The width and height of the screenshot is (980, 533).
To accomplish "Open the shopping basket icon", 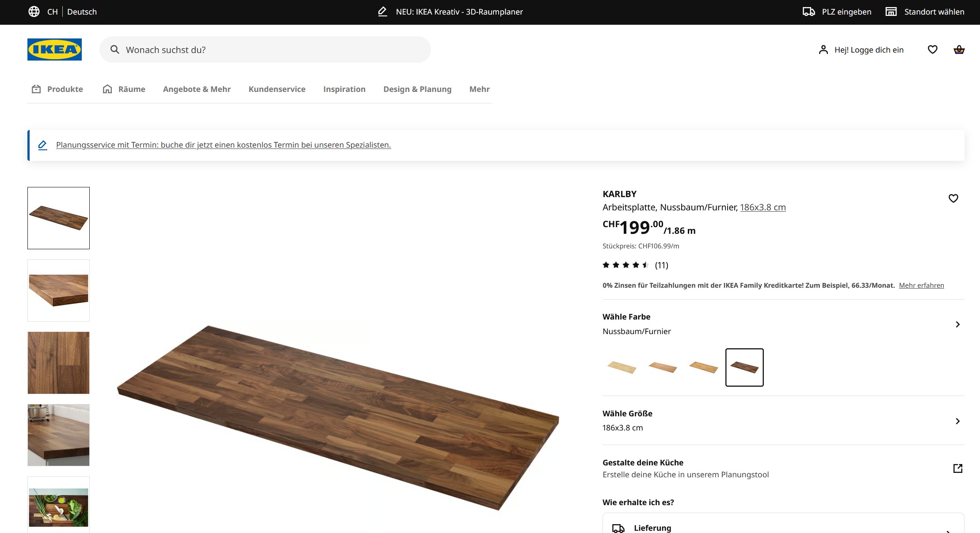I will coord(959,49).
